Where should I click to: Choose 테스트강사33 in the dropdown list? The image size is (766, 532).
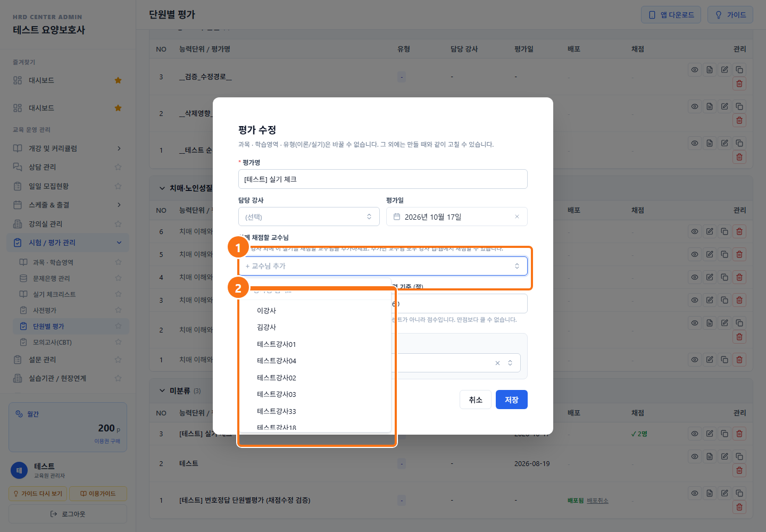tap(315, 411)
